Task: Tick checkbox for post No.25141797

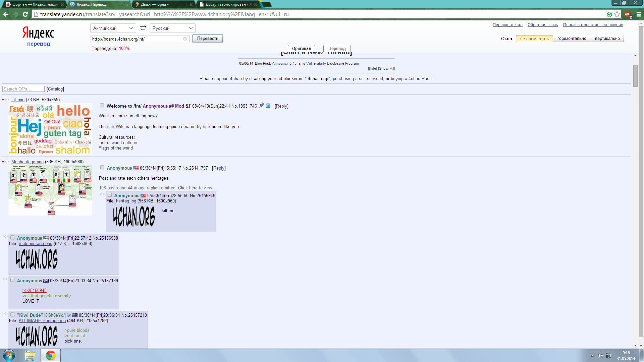Action: [102, 168]
